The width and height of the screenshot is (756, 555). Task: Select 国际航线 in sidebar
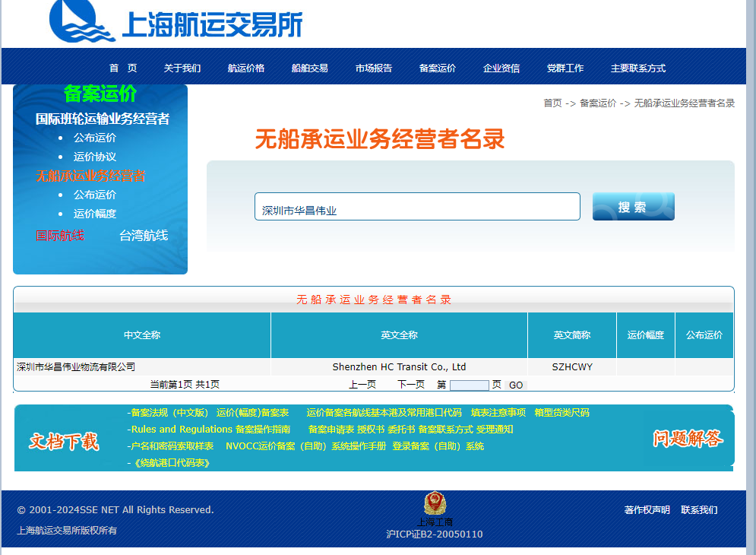click(60, 235)
